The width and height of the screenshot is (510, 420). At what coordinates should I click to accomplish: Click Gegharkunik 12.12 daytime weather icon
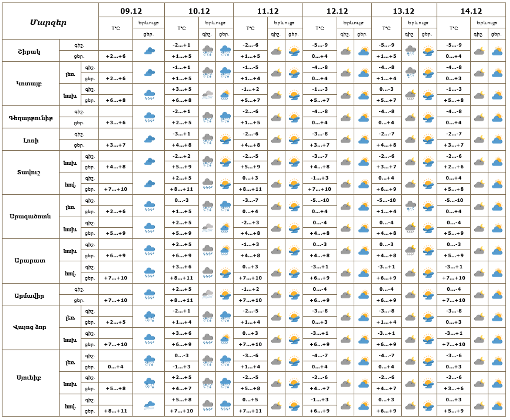click(x=363, y=117)
